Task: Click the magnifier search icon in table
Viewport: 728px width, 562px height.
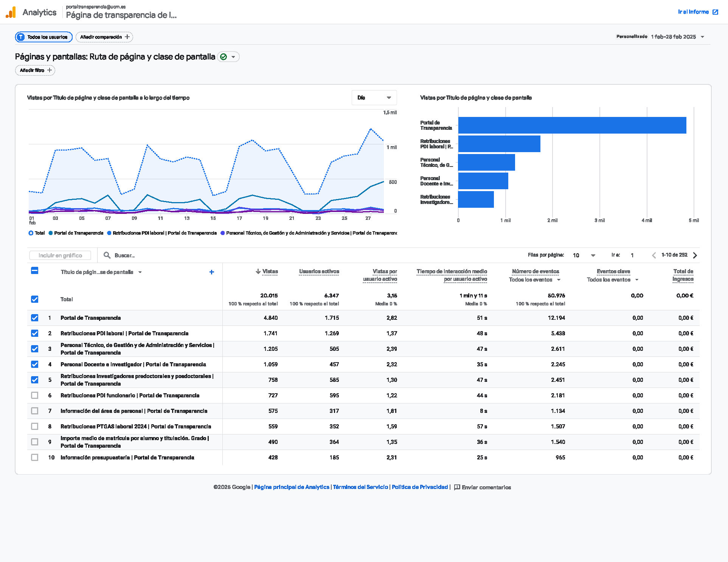Action: 107,255
